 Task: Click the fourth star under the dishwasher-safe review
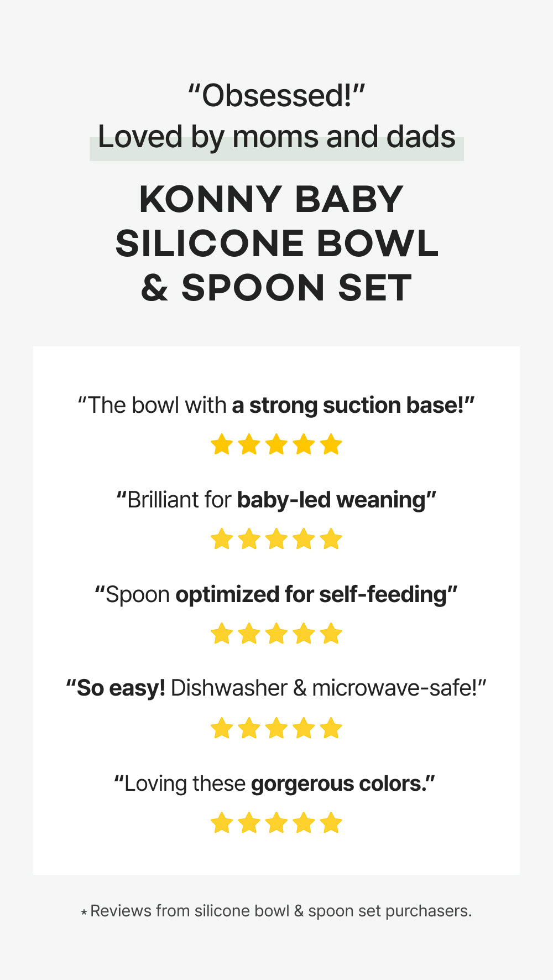304,728
